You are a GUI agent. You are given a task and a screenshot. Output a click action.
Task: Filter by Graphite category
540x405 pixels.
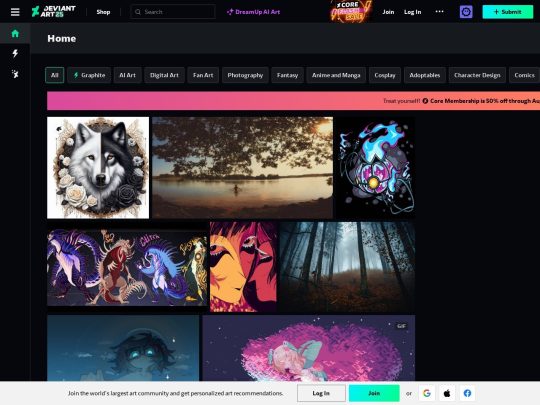(x=89, y=75)
